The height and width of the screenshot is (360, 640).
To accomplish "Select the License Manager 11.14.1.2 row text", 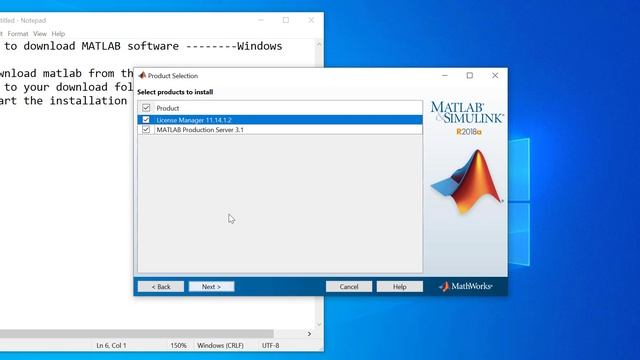I will coord(194,120).
